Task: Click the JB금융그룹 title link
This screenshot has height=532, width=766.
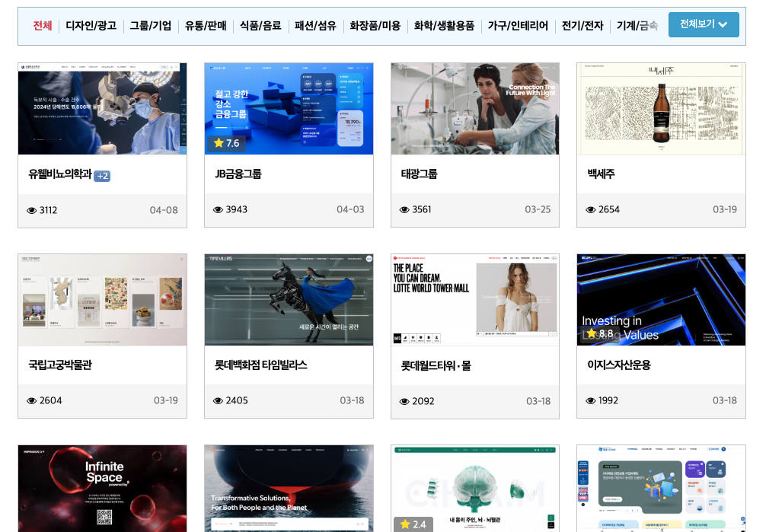Action: click(238, 174)
